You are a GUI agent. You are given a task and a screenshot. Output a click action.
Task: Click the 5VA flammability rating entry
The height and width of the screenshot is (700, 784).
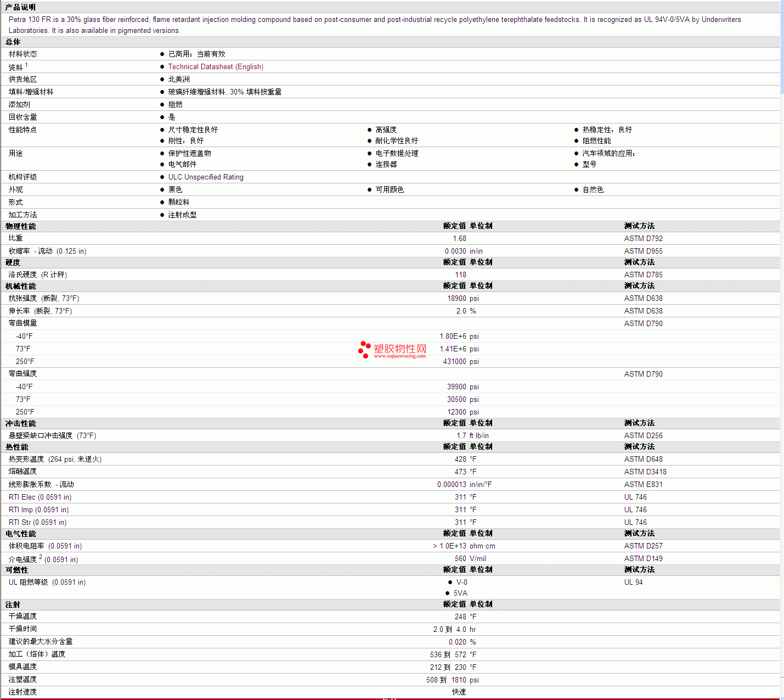coord(460,593)
